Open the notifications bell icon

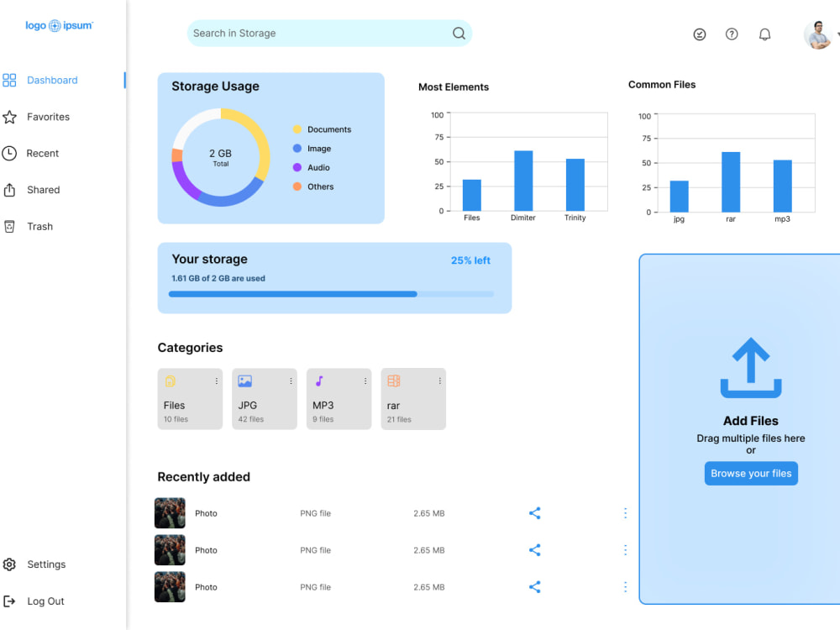(764, 34)
